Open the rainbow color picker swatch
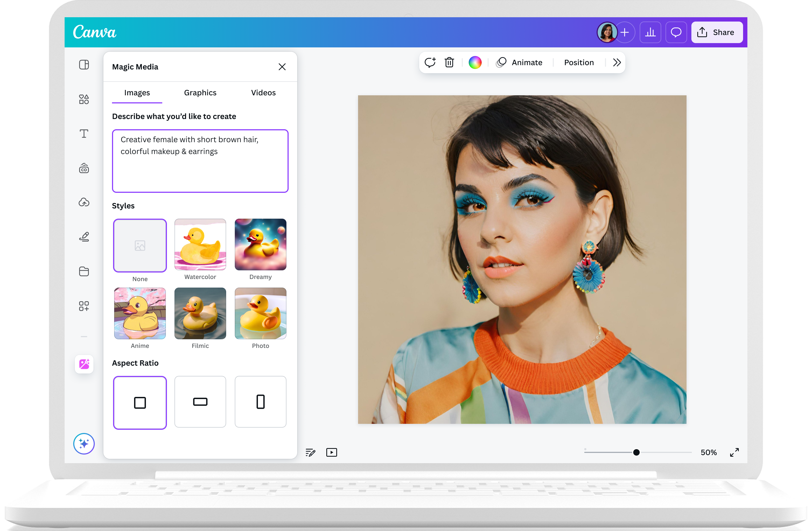Screen dimensions: 812x531 click(475, 62)
